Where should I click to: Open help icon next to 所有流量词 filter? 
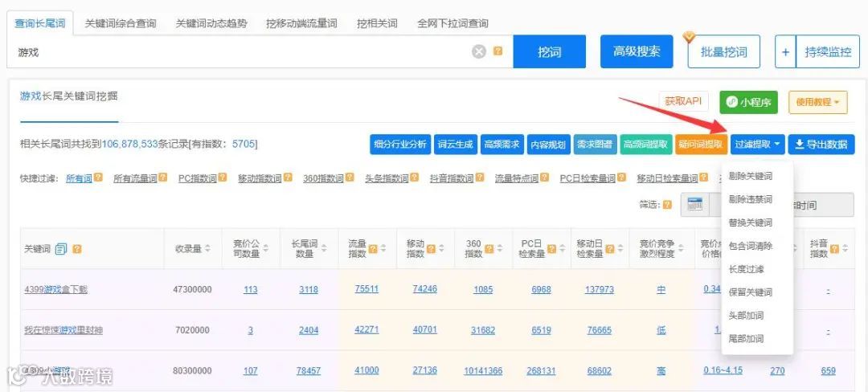162,178
